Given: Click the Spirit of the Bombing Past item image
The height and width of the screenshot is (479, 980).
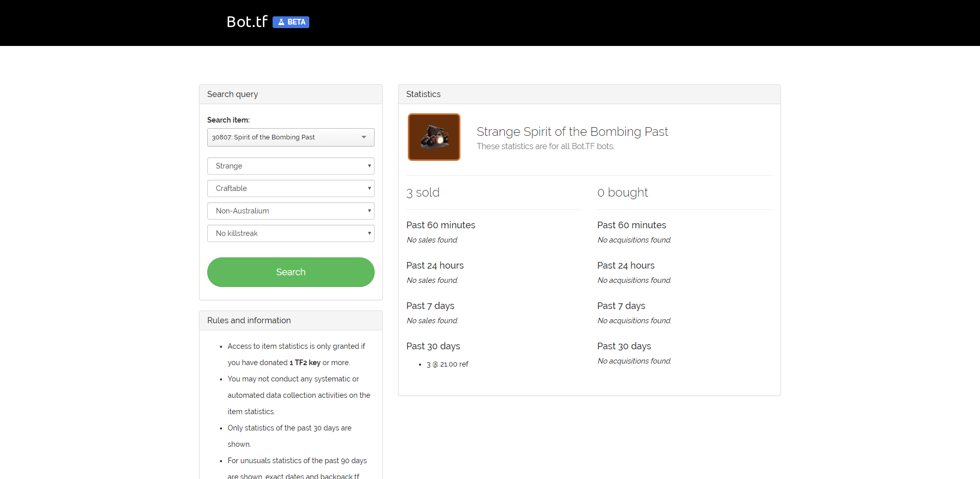Looking at the screenshot, I should pos(434,137).
